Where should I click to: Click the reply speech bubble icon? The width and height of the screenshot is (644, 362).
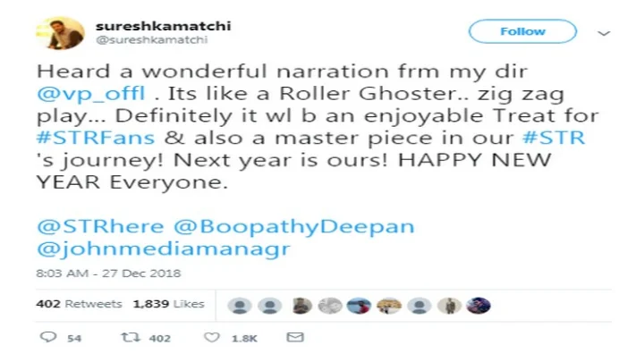pyautogui.click(x=48, y=338)
